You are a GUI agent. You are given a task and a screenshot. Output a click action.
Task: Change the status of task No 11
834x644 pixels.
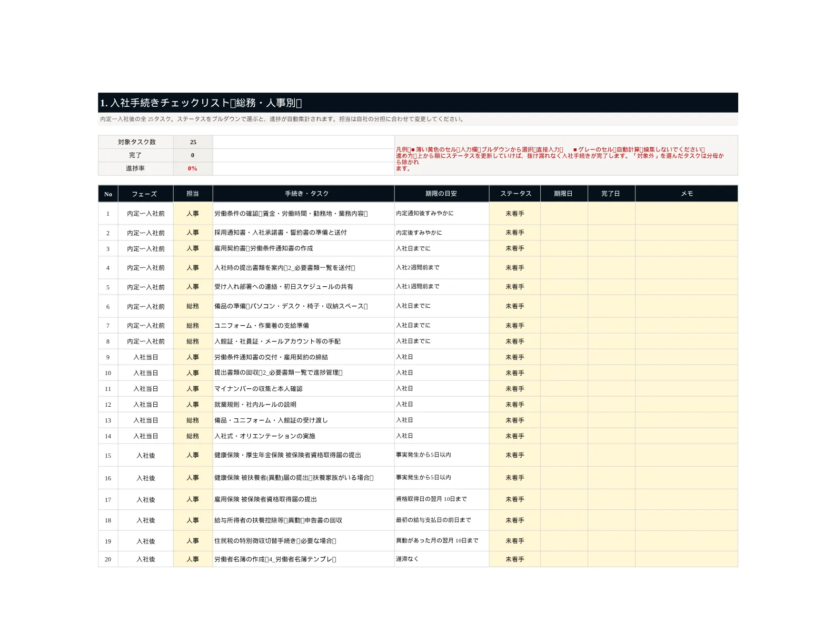[x=515, y=389]
